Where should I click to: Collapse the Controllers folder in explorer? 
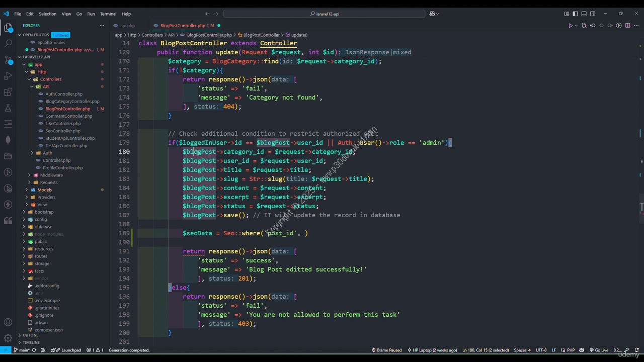50,79
